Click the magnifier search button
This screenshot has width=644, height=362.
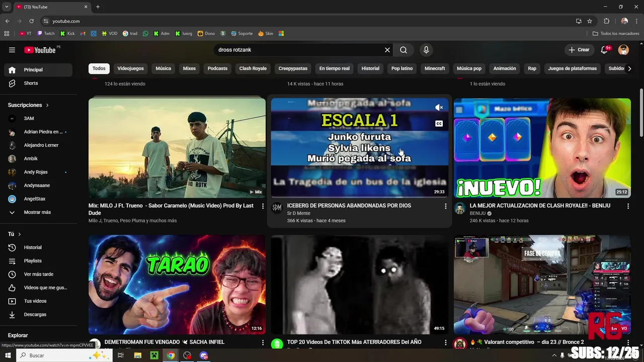pyautogui.click(x=404, y=50)
